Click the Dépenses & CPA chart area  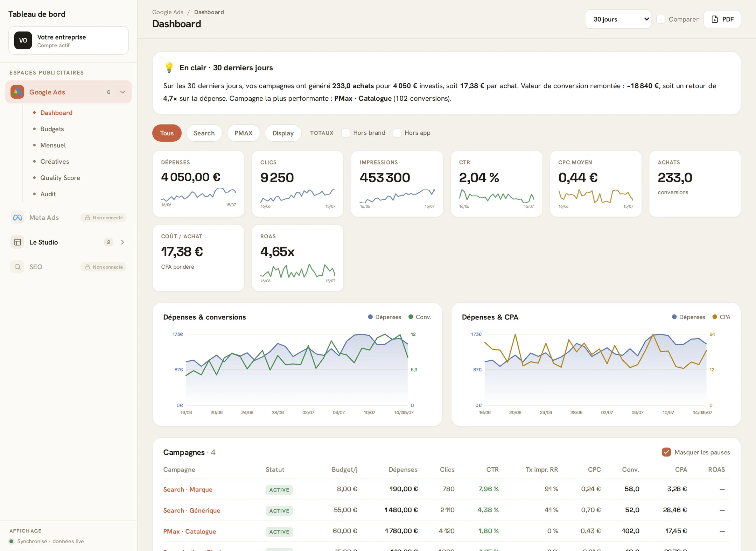pyautogui.click(x=595, y=370)
